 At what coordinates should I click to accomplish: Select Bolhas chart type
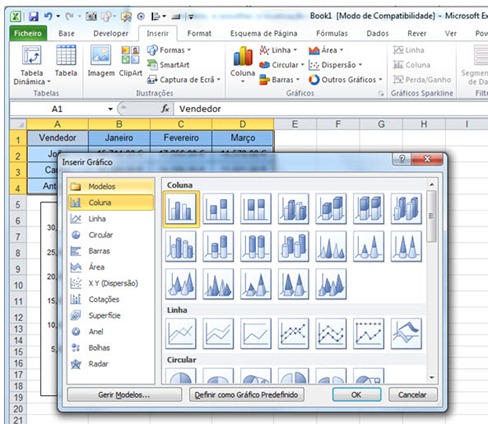click(111, 348)
